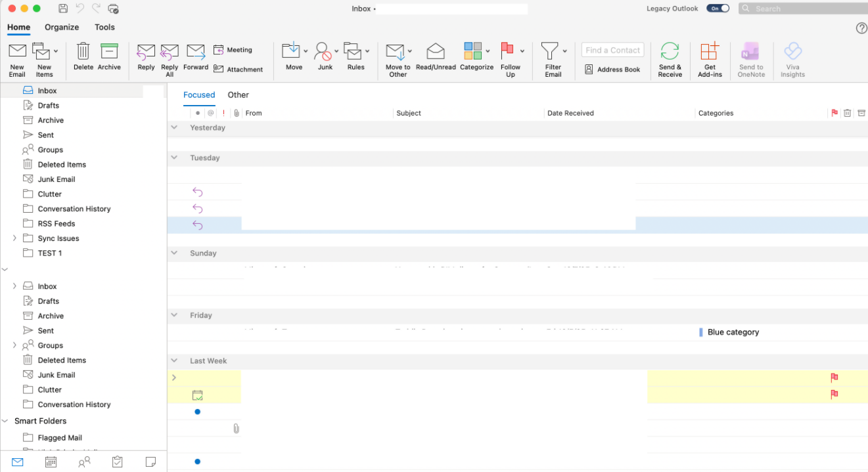Switch to the Other inbox tab
Screen dimensions: 868x472
[239, 95]
